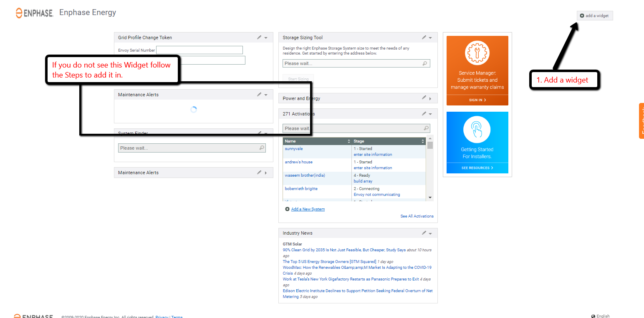Edit the Grid Profile Change Token widget
The width and height of the screenshot is (644, 318).
(259, 38)
